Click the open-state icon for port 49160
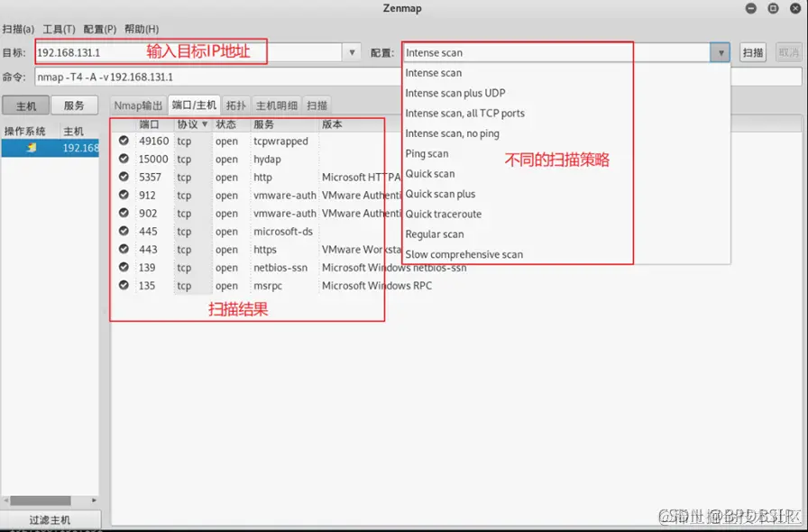Image resolution: width=808 pixels, height=532 pixels. [x=124, y=141]
